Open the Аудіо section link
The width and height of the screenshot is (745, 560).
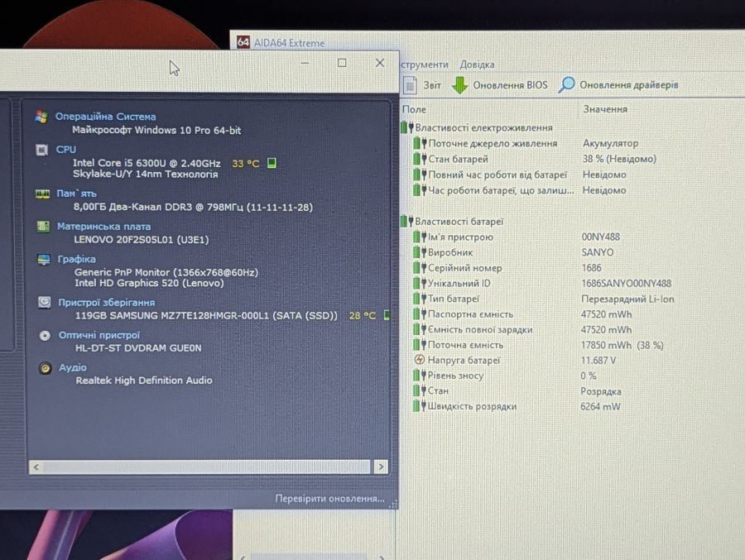[73, 367]
